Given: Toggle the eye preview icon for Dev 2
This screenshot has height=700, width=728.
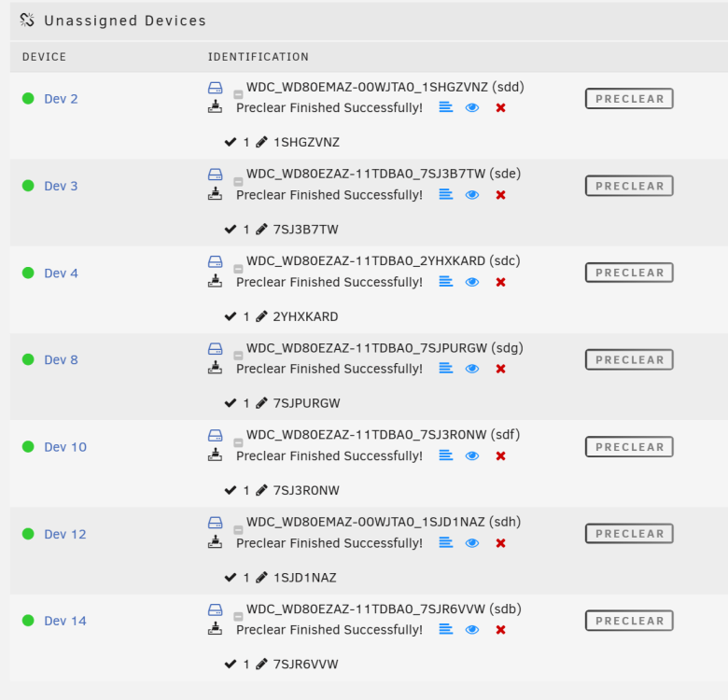Looking at the screenshot, I should click(472, 107).
